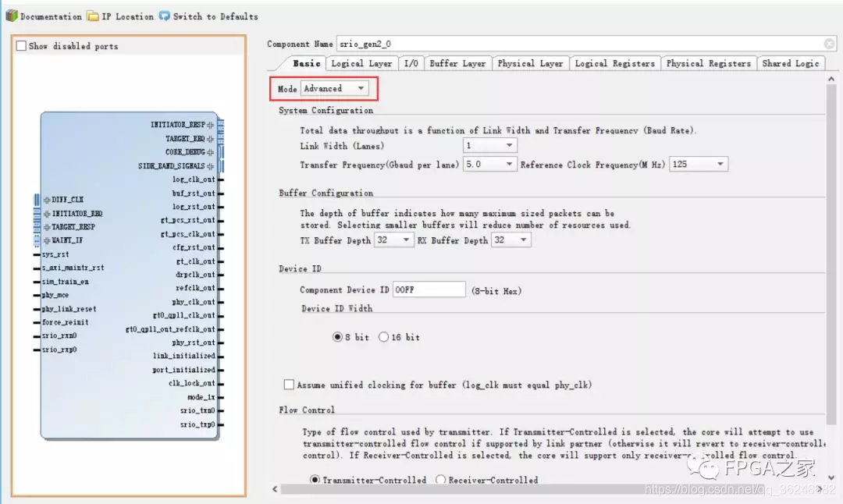The height and width of the screenshot is (504, 843).
Task: Click the horizontal scrollbar left arrow
Action: [x=275, y=489]
